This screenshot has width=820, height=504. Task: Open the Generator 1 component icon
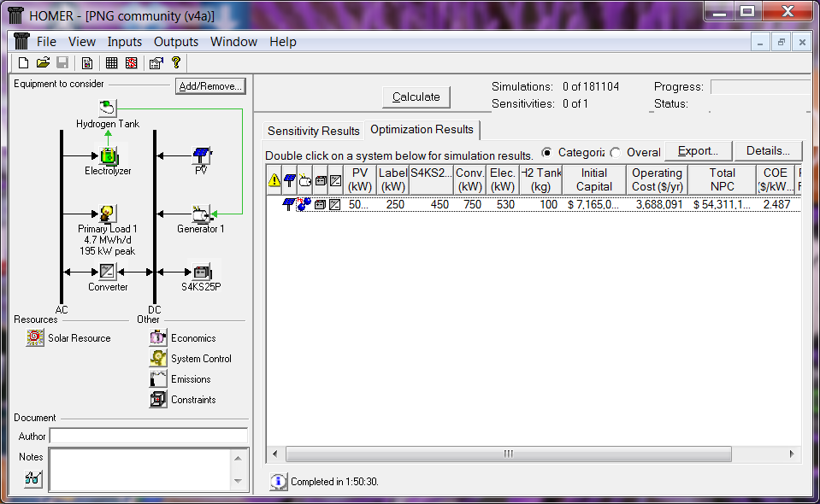(x=201, y=214)
